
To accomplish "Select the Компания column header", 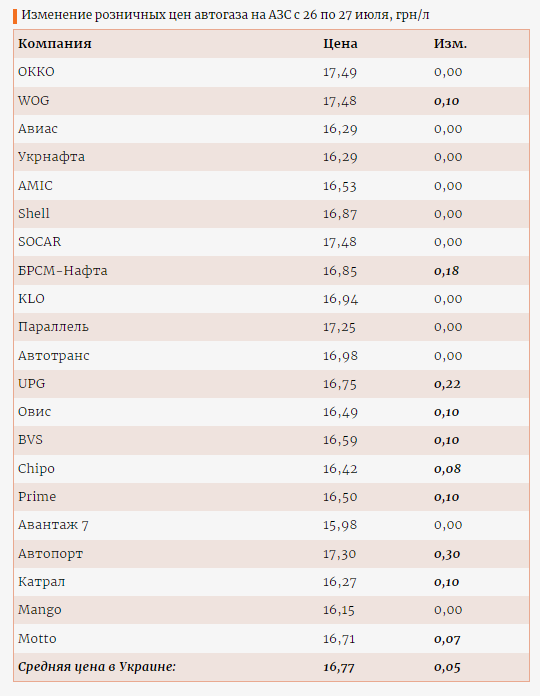I will click(55, 44).
